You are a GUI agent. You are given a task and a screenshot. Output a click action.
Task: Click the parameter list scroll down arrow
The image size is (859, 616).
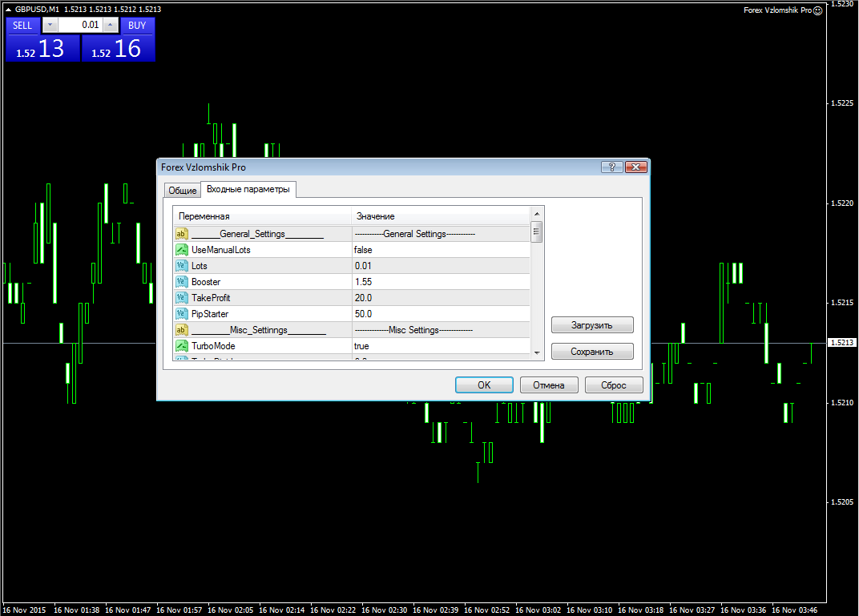537,353
